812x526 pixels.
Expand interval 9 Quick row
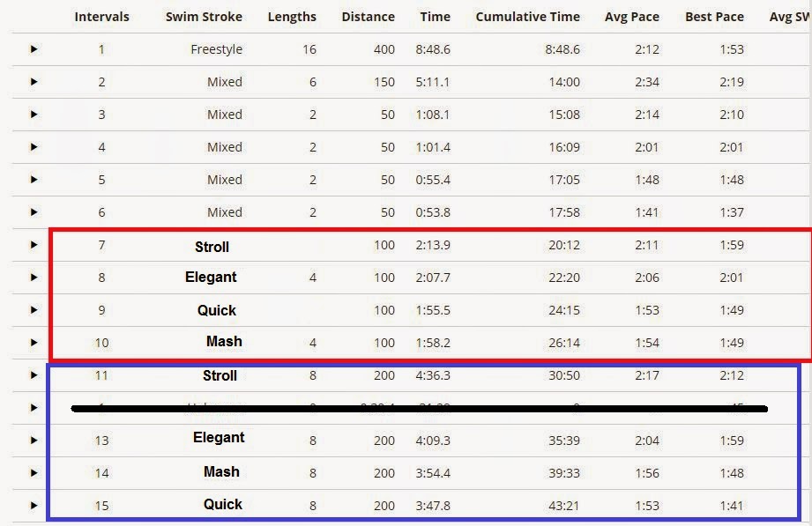(x=34, y=310)
